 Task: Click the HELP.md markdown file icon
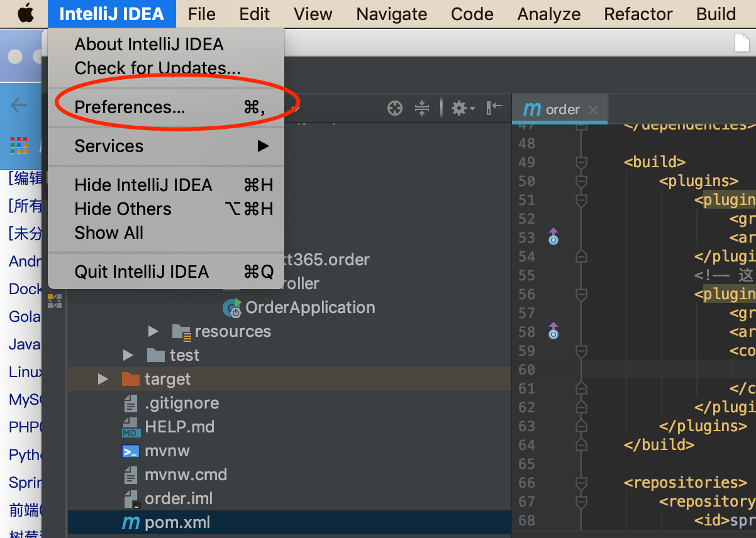click(131, 427)
